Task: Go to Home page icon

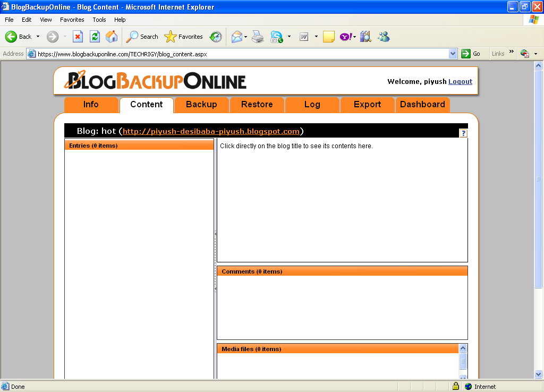Action: coord(112,37)
